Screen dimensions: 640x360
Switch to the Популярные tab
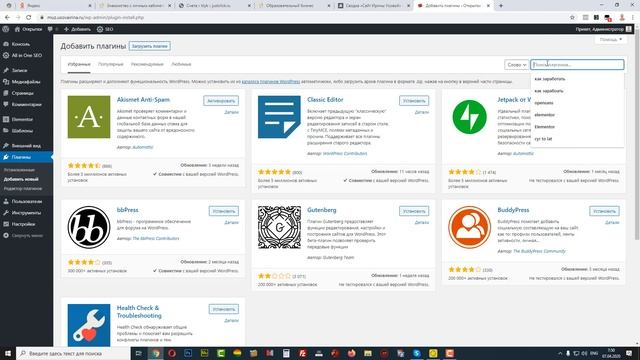[111, 64]
